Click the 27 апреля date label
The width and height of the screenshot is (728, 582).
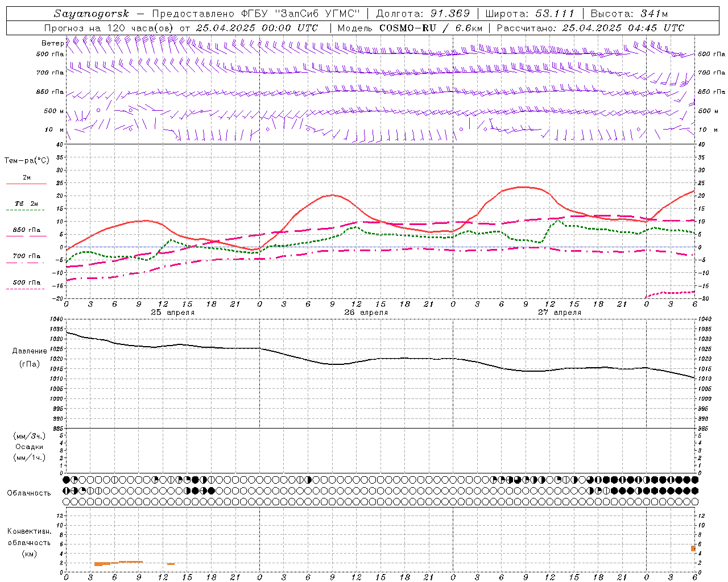click(560, 312)
